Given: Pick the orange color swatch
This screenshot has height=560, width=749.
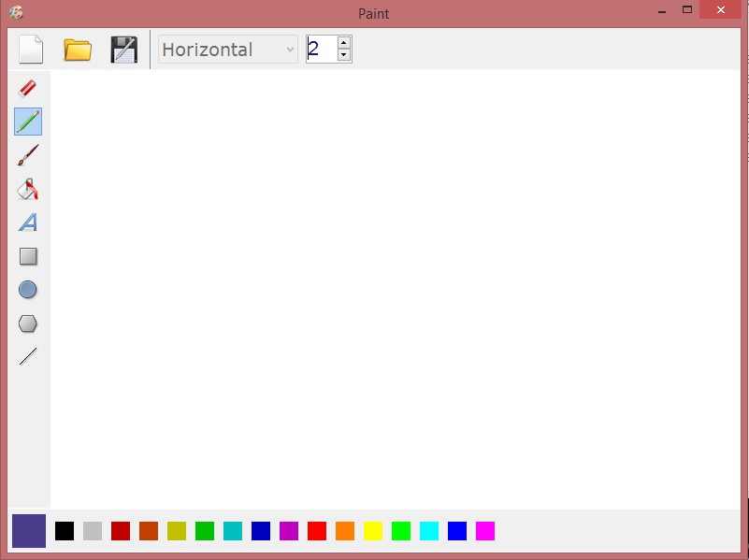Looking at the screenshot, I should tap(345, 531).
